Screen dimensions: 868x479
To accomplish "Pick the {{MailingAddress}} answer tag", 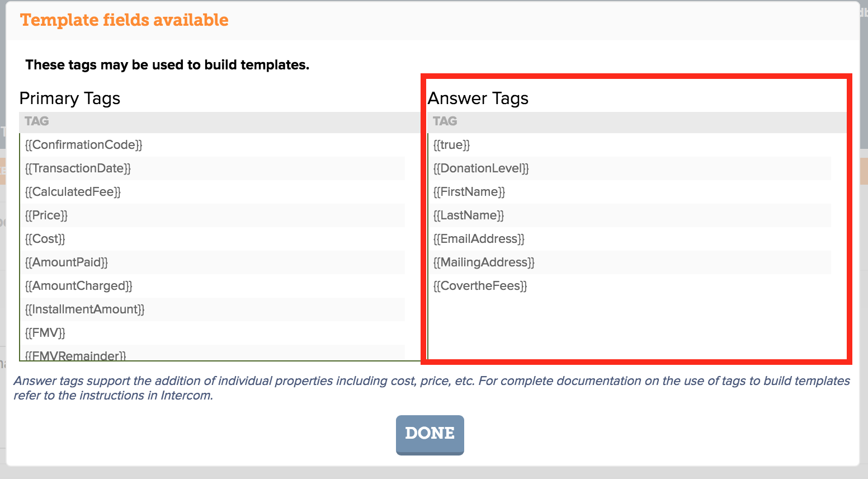I will [x=484, y=262].
